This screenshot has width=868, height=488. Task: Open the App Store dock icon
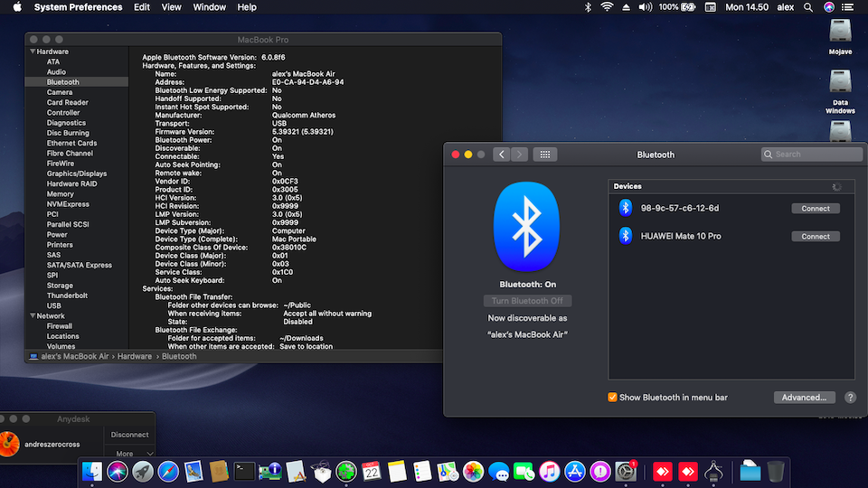(x=575, y=471)
